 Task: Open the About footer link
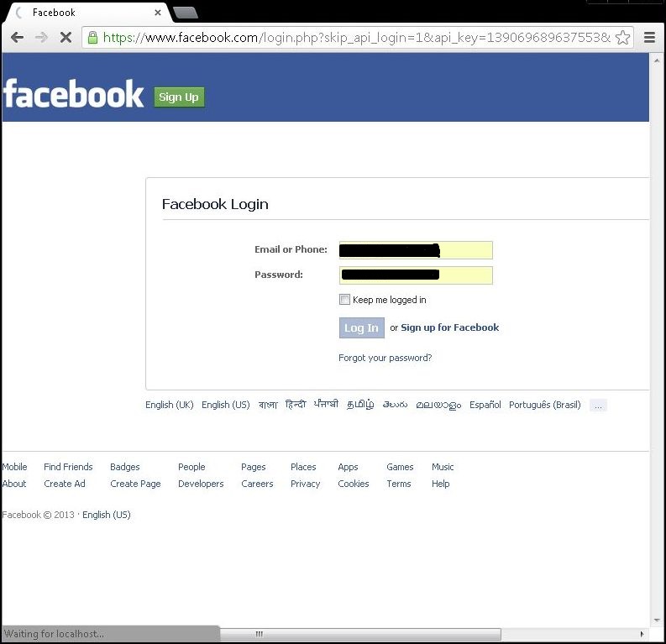(14, 484)
